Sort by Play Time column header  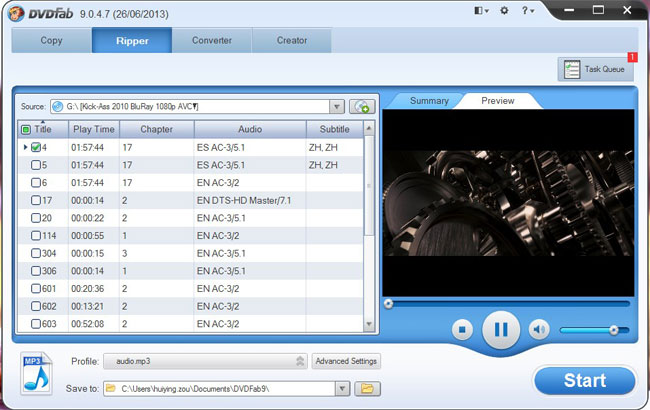[x=94, y=129]
